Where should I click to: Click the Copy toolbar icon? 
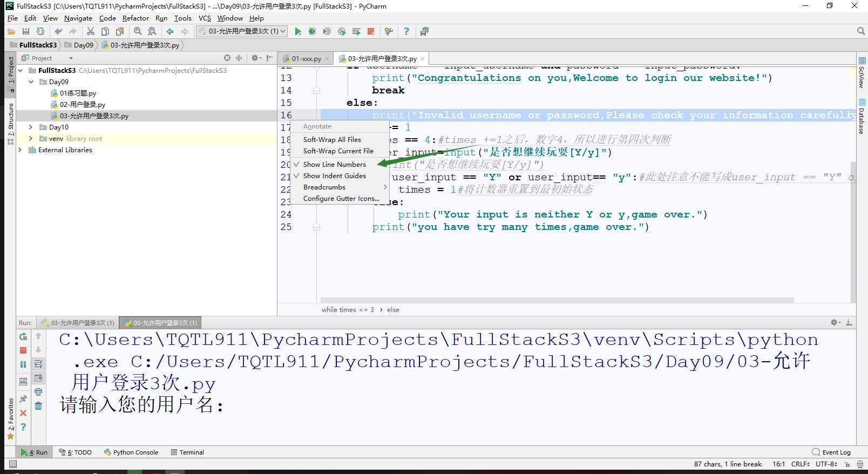105,31
